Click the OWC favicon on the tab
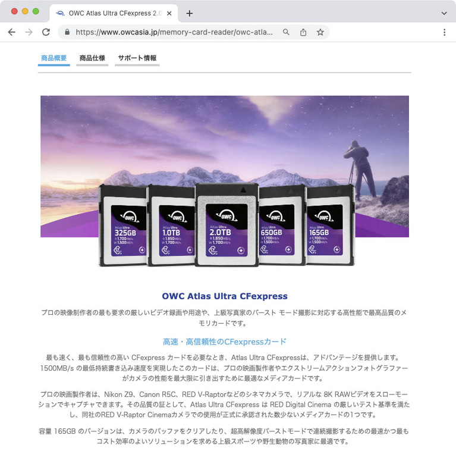 pos(61,13)
